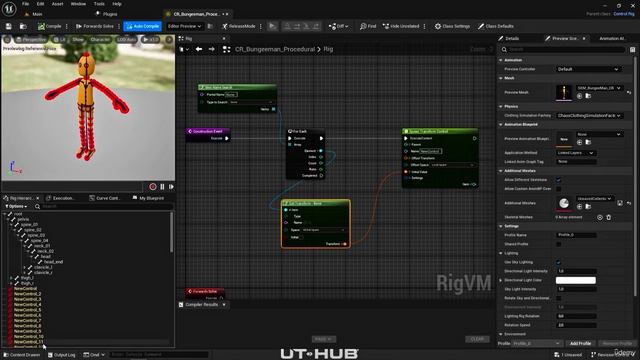Use selected asset for Preview Mesh
Image resolution: width=640 pixels, height=360 pixels.
580,96
